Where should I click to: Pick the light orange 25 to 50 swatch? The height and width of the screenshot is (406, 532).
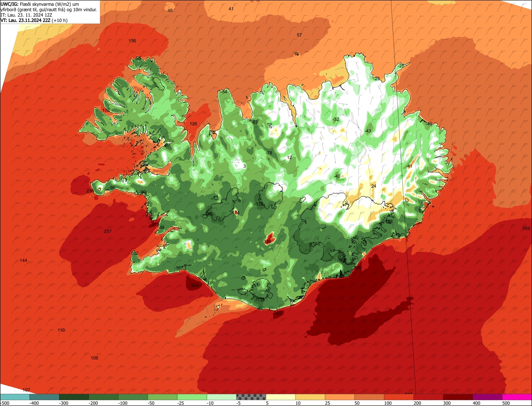339,397
